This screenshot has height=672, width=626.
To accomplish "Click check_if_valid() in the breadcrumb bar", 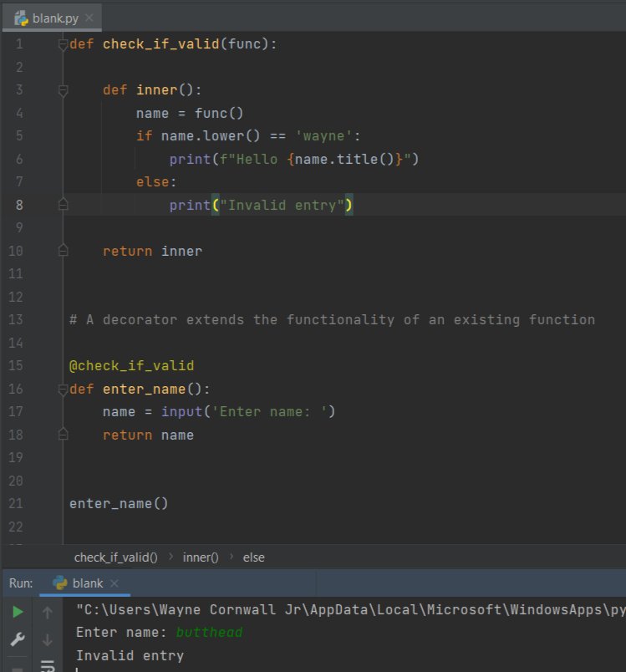I will (x=115, y=557).
